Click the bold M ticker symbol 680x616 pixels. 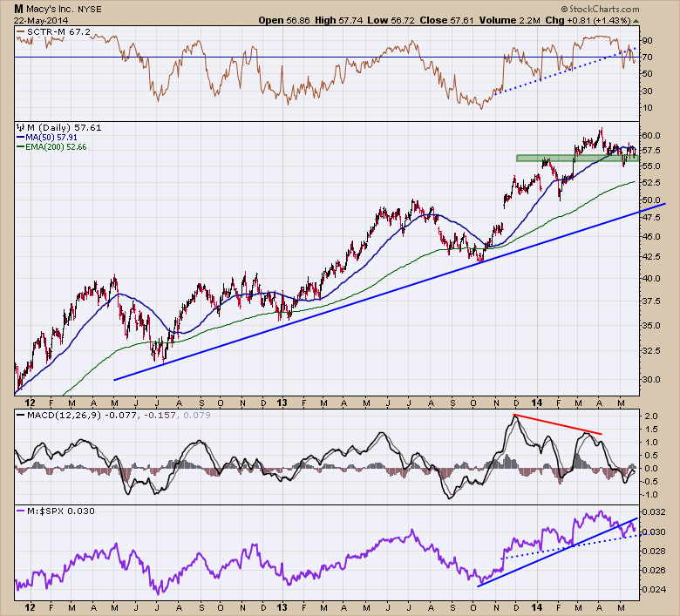point(18,7)
